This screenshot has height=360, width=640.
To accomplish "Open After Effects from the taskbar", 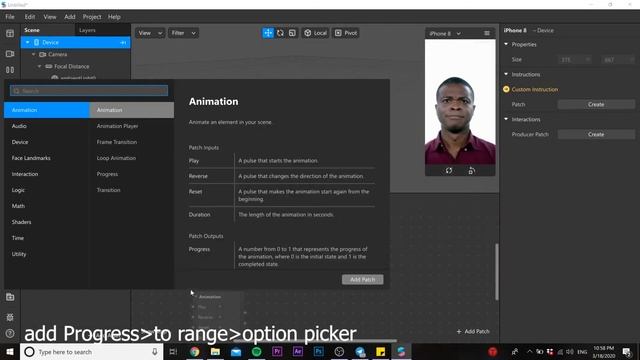I will (298, 351).
